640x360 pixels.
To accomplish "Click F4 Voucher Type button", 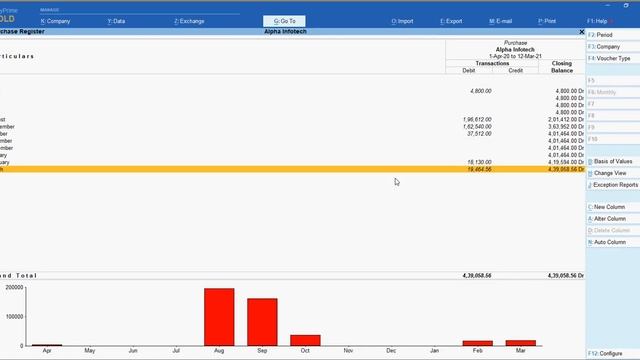I will pos(613,59).
